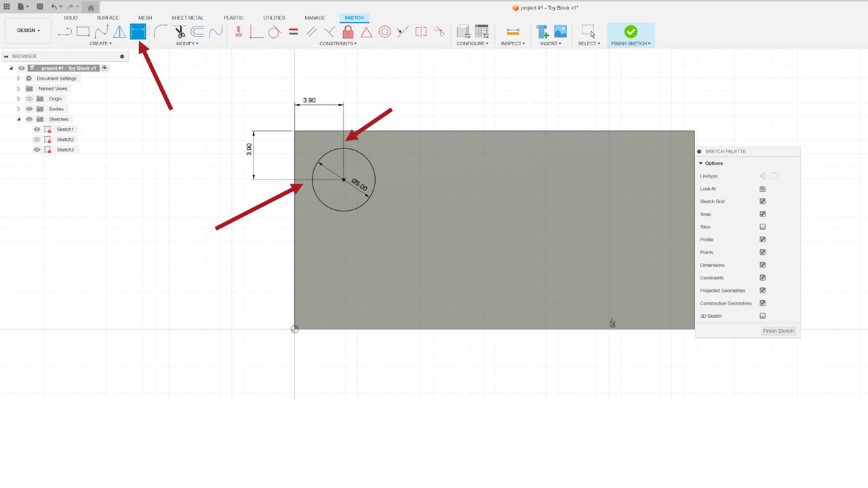Open the Change Parameters table icon
The height and width of the screenshot is (488, 868).
click(481, 31)
